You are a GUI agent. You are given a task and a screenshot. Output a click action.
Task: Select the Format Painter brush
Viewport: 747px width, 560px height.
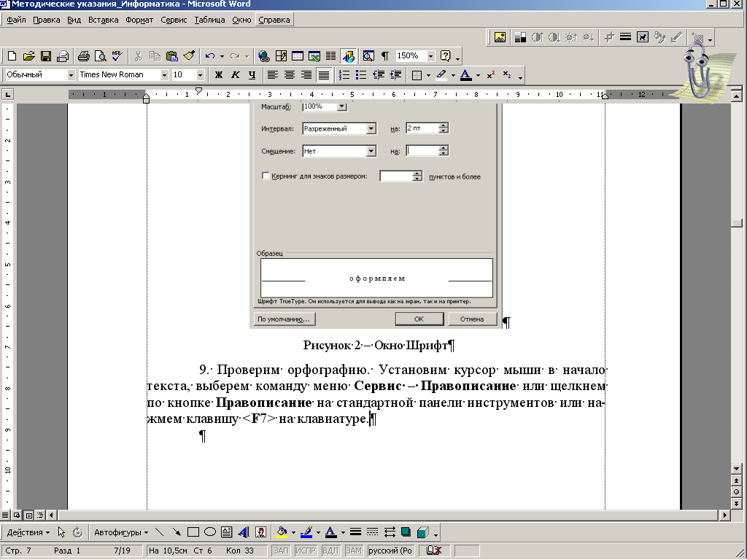(189, 56)
